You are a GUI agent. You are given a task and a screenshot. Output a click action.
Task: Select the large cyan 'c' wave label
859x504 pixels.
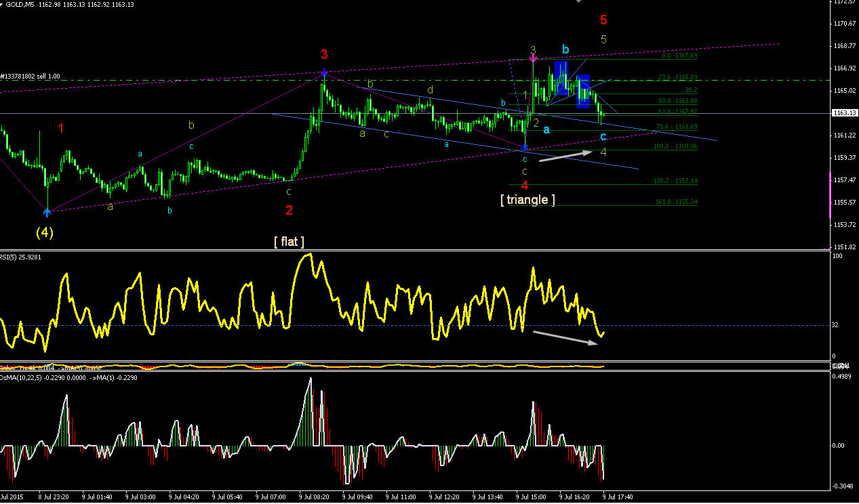(603, 137)
